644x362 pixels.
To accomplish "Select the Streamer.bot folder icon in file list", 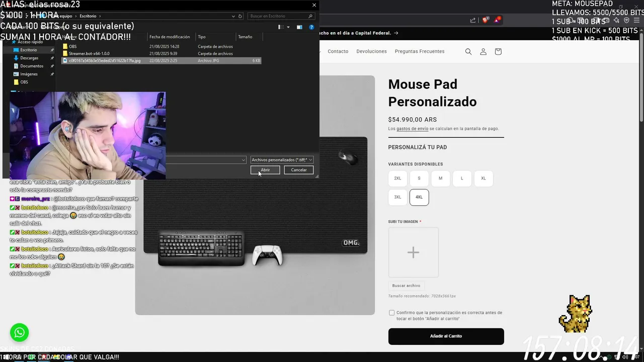I will tap(65, 53).
